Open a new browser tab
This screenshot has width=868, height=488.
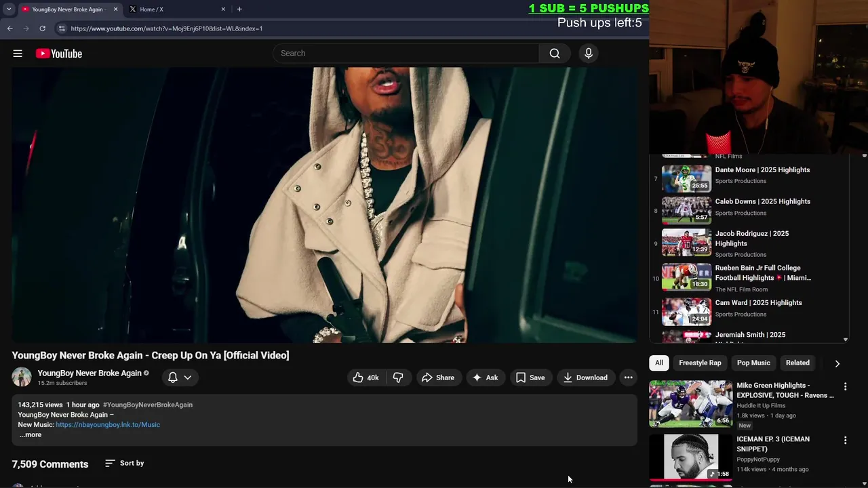click(x=239, y=9)
